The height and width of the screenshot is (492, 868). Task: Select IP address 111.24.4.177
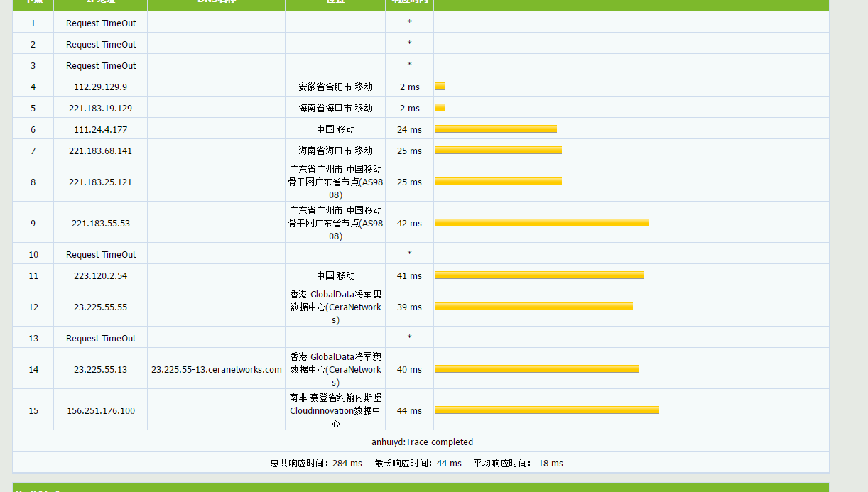click(101, 129)
